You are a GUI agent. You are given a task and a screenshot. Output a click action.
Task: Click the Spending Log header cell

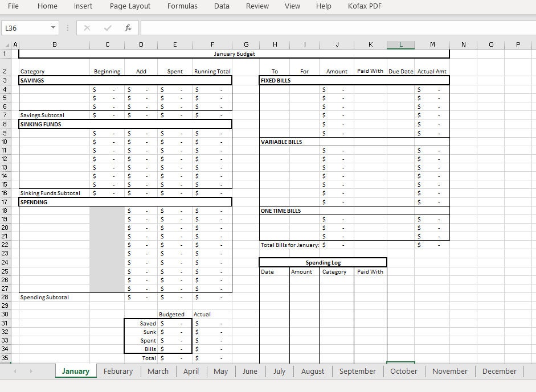pyautogui.click(x=323, y=262)
